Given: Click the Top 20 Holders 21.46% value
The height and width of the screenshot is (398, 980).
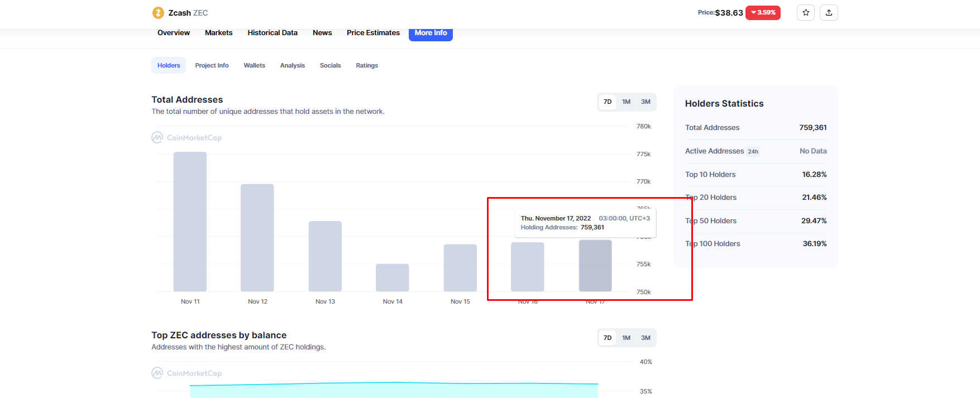Looking at the screenshot, I should coord(815,197).
